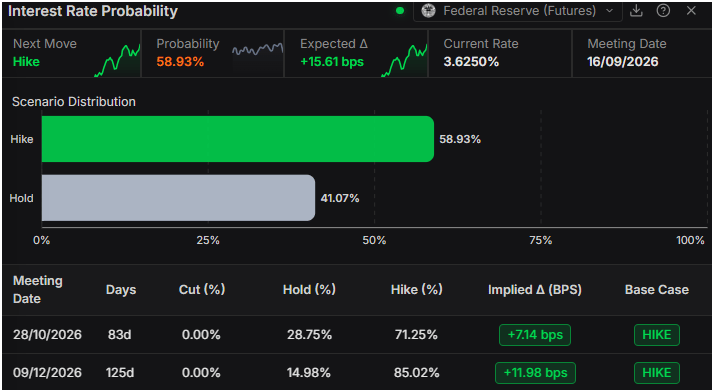714x392 pixels.
Task: Download the interest rate probability data
Action: (x=636, y=11)
